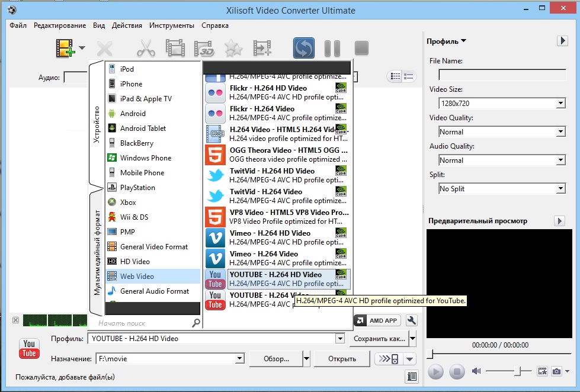Take a snapshot with the camera icon
The height and width of the screenshot is (392, 580).
(556, 371)
